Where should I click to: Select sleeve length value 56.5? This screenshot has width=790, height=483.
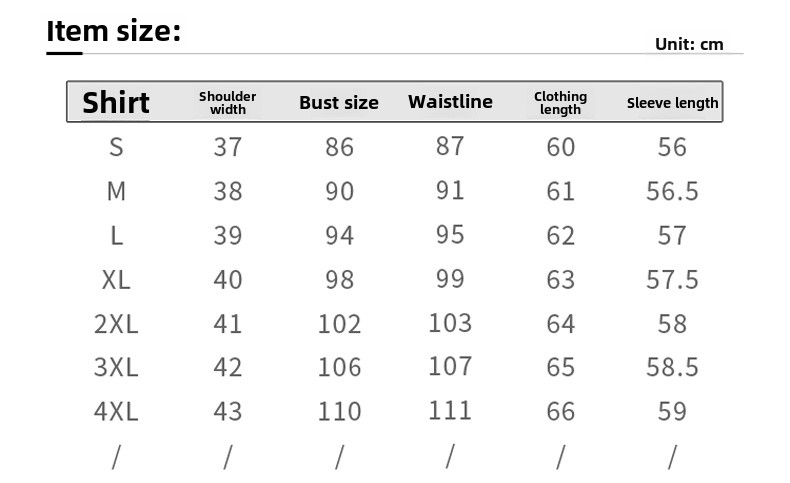tap(672, 191)
